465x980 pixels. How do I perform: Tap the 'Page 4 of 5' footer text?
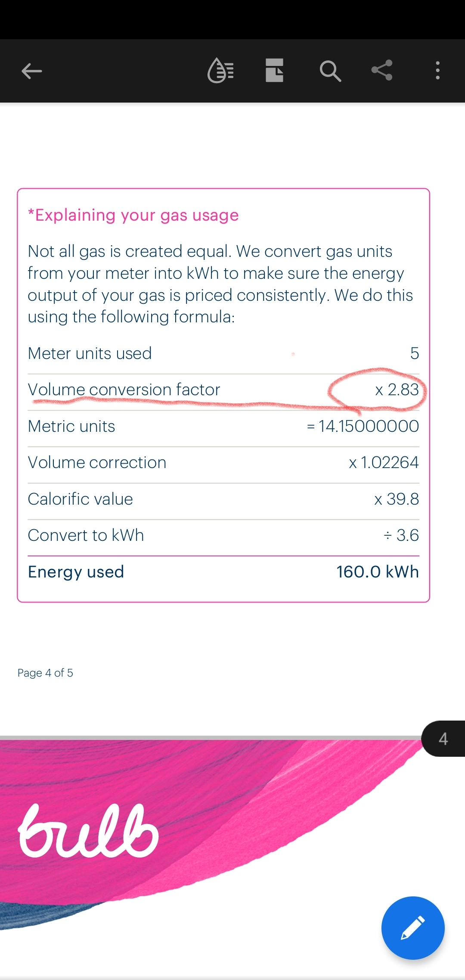[x=45, y=673]
